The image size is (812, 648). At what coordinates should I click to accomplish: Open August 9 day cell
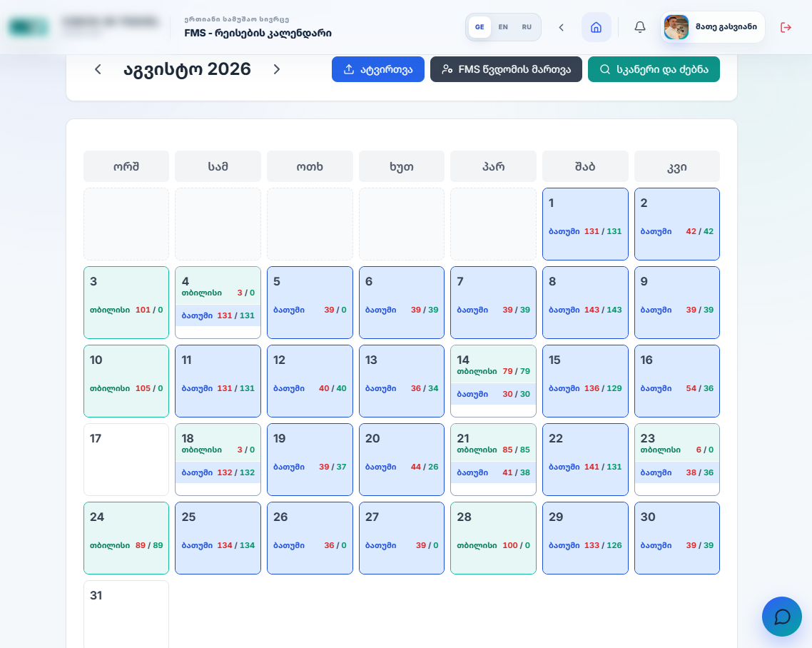tap(677, 303)
